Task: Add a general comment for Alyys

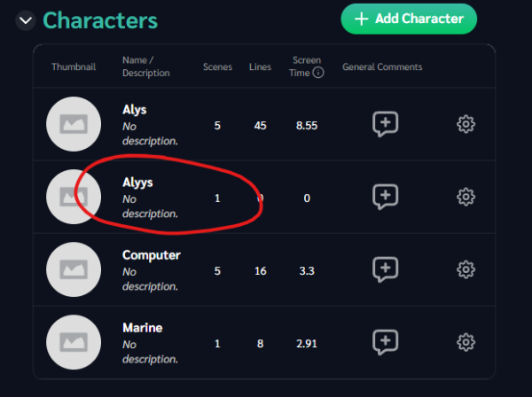Action: 385,196
